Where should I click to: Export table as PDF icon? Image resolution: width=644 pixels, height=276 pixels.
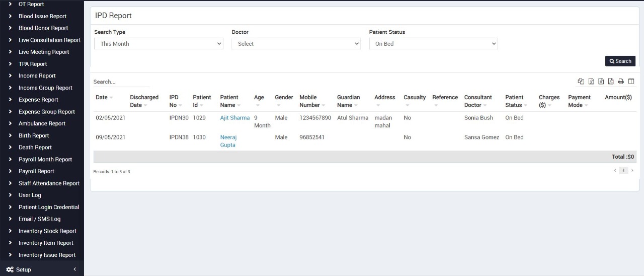coord(611,82)
